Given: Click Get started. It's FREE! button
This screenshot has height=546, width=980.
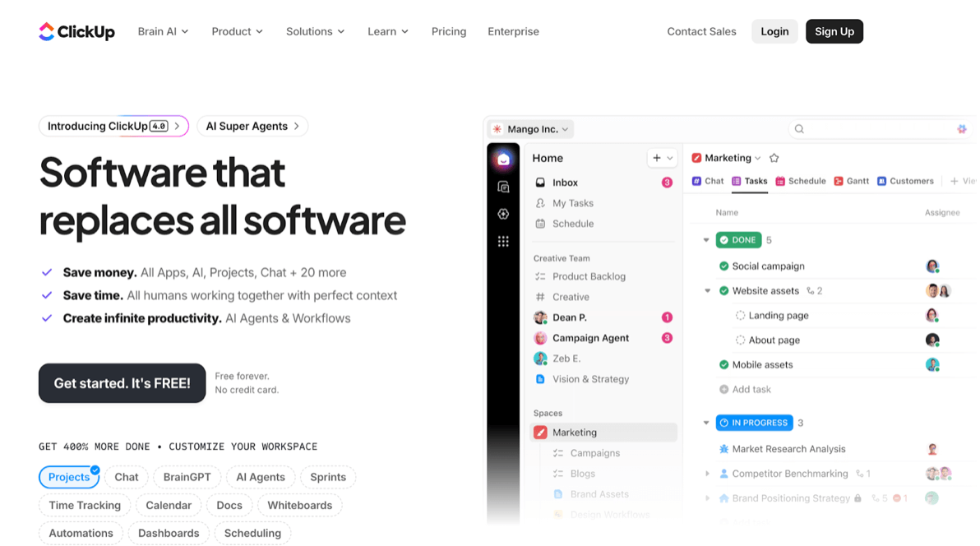Looking at the screenshot, I should click(122, 382).
